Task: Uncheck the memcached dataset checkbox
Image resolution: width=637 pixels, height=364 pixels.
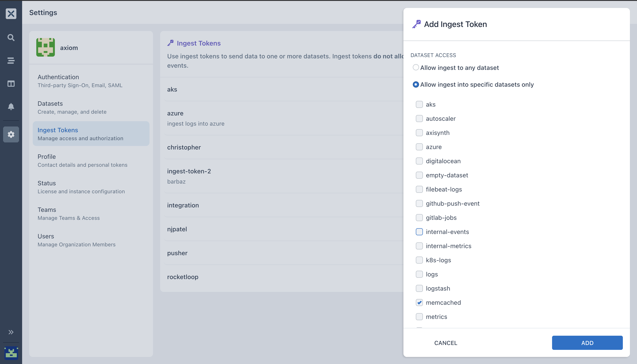Action: coord(419,303)
